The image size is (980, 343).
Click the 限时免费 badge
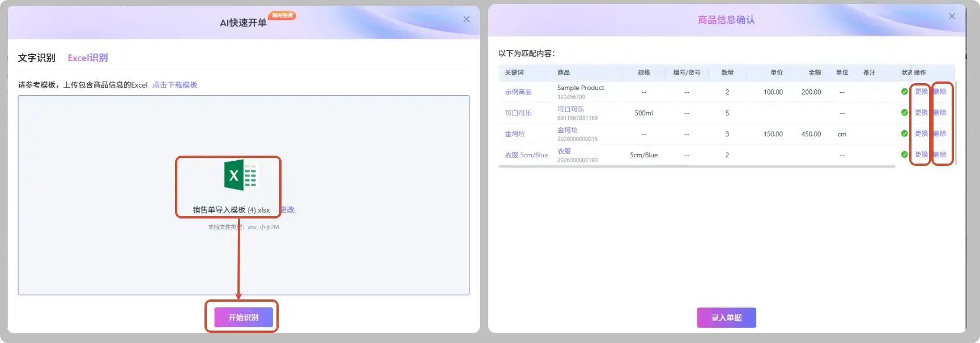click(282, 15)
